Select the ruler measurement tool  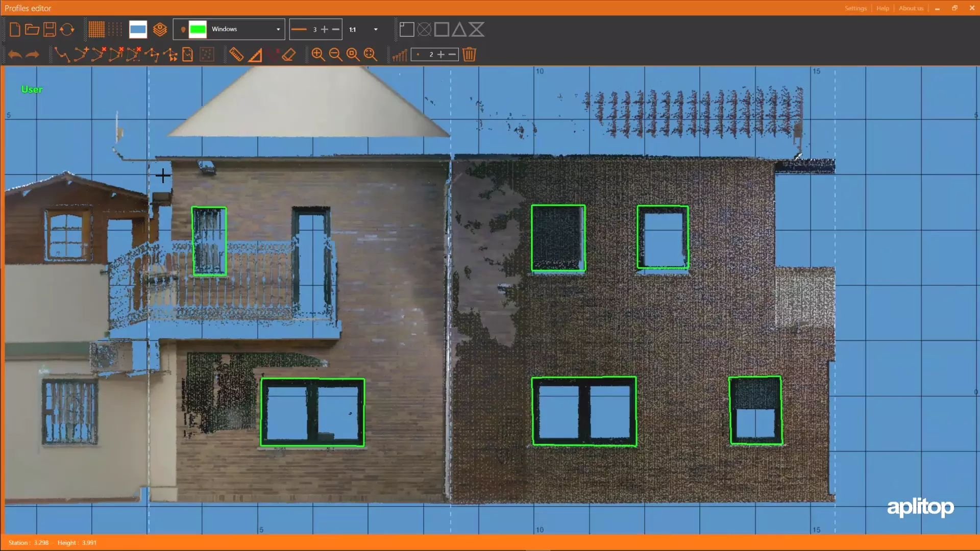[236, 55]
